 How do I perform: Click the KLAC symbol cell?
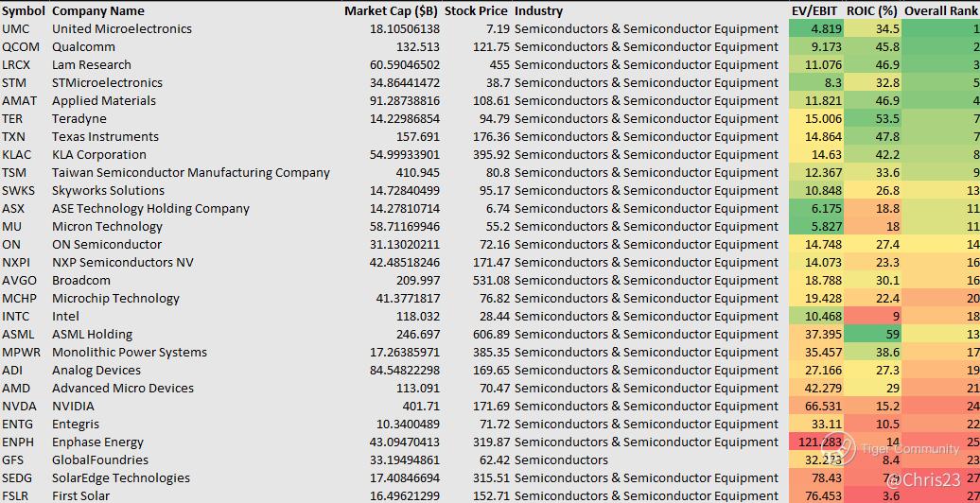click(17, 155)
